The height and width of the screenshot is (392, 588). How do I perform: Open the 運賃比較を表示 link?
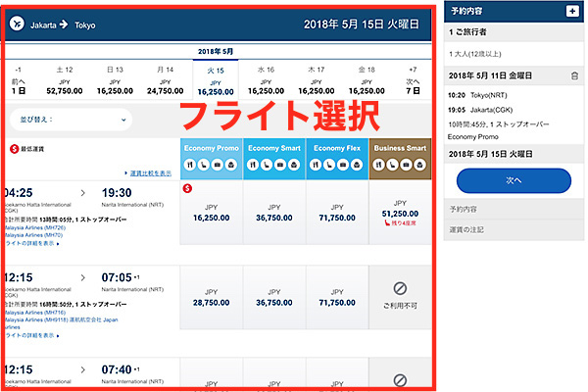point(150,172)
